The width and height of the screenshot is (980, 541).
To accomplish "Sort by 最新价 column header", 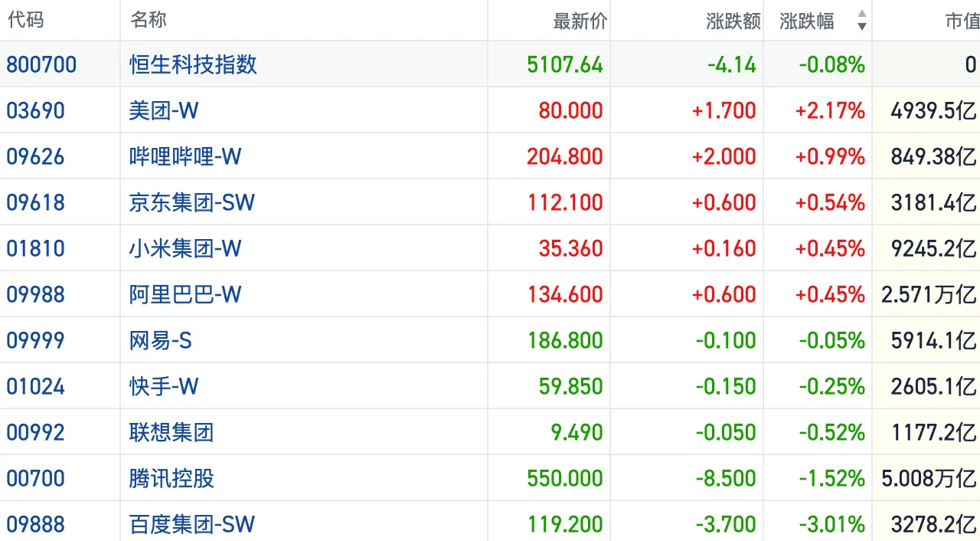I will tap(580, 21).
